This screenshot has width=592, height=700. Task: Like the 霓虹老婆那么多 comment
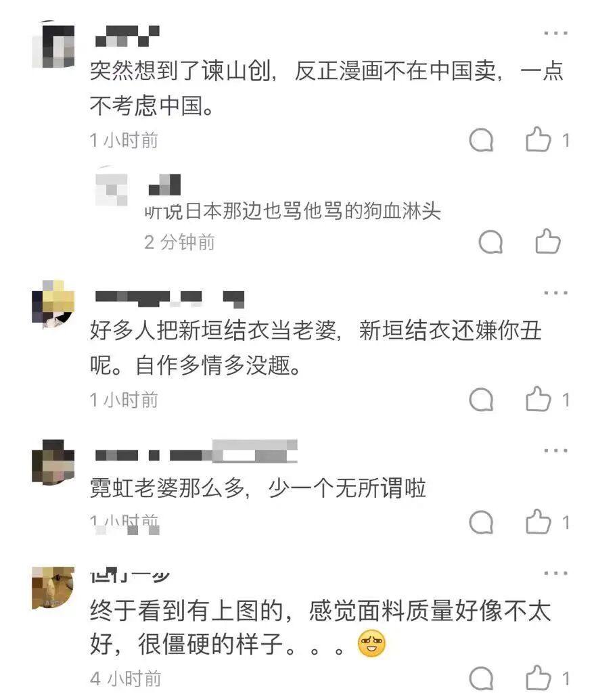538,522
